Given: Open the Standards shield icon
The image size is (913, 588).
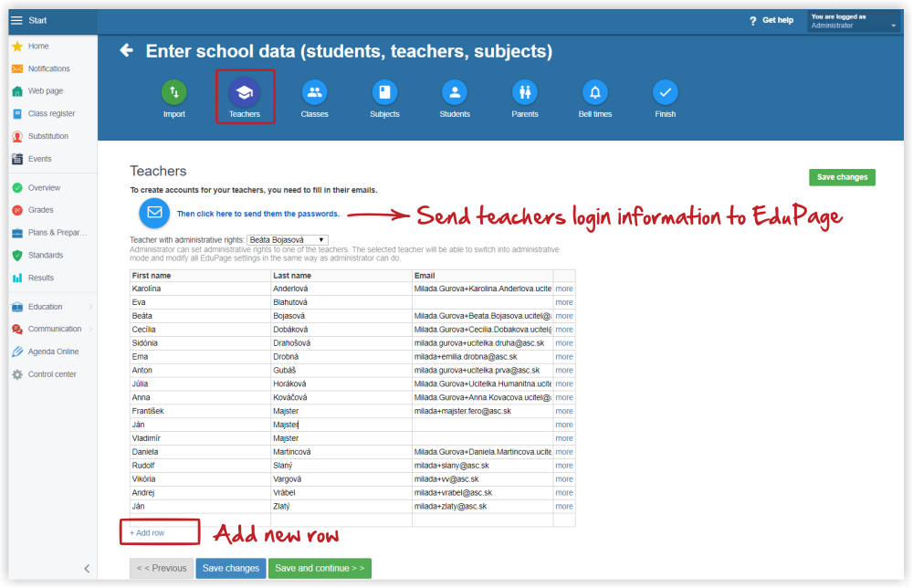Looking at the screenshot, I should tap(17, 256).
